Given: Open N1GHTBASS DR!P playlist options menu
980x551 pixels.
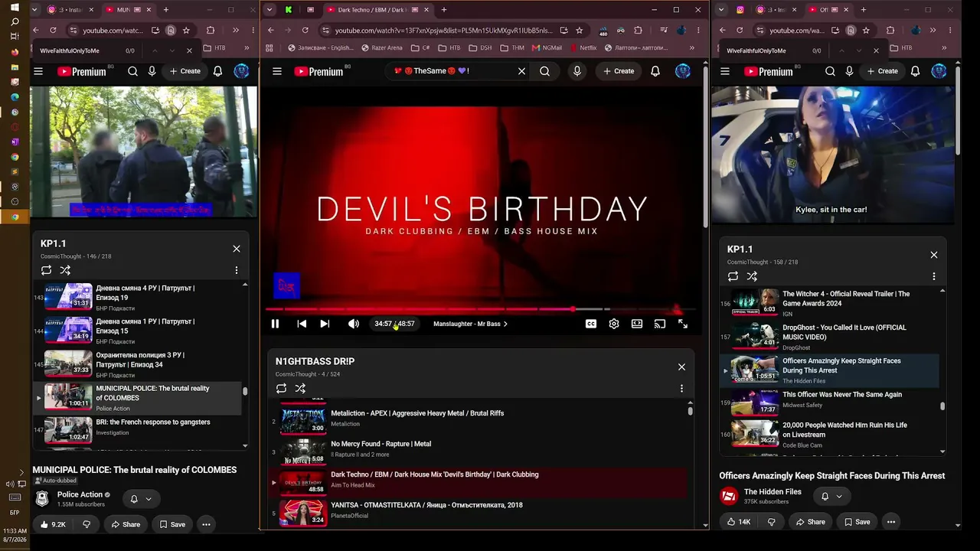Looking at the screenshot, I should pyautogui.click(x=681, y=389).
